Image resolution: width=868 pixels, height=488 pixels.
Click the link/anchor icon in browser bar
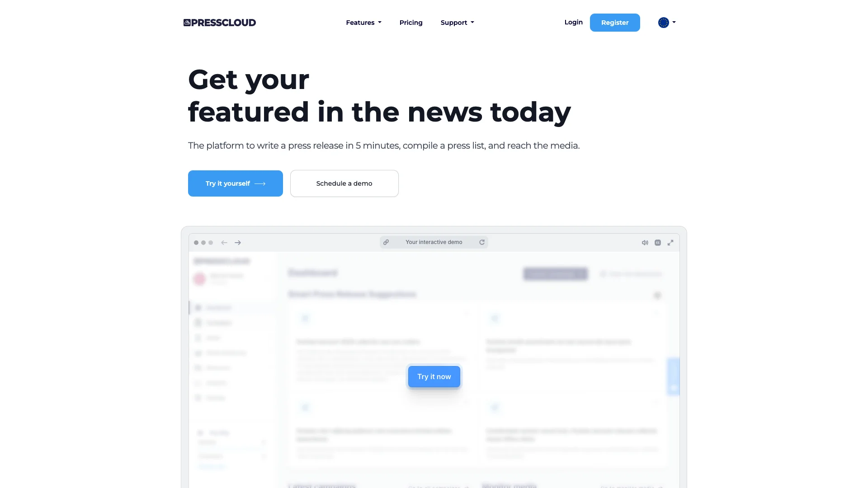tap(386, 242)
